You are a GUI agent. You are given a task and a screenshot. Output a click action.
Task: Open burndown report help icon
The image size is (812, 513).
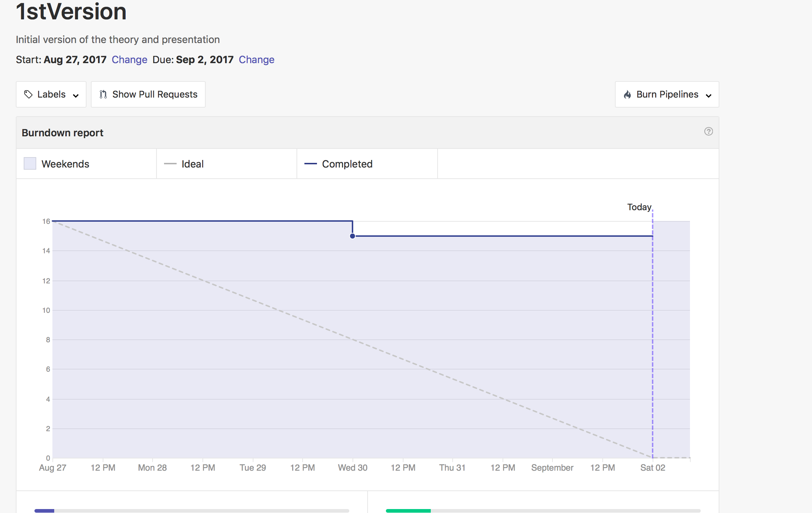(x=708, y=131)
